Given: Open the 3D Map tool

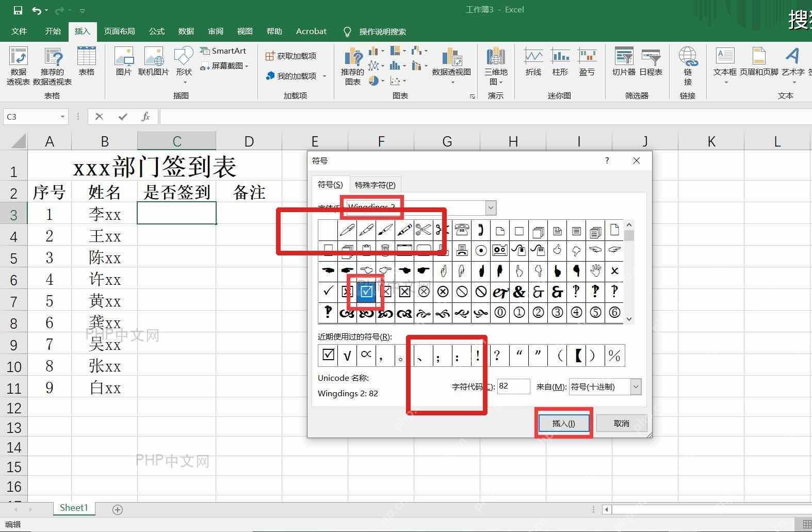Looking at the screenshot, I should [x=496, y=66].
